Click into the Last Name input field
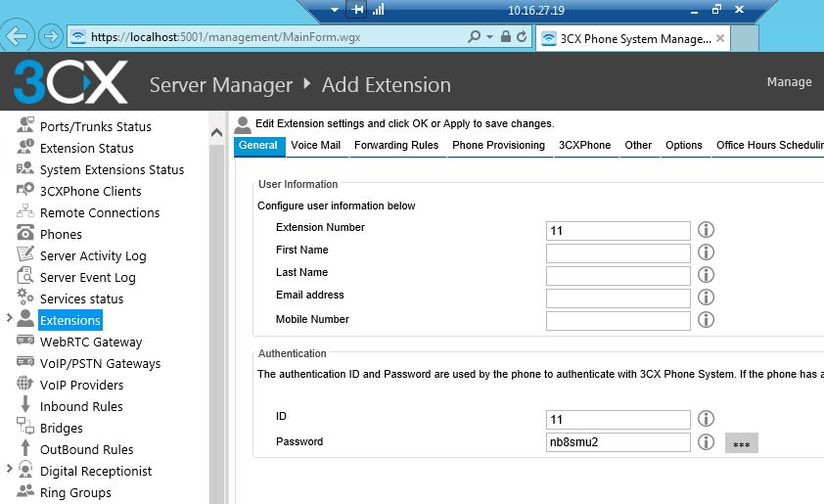 (x=618, y=276)
